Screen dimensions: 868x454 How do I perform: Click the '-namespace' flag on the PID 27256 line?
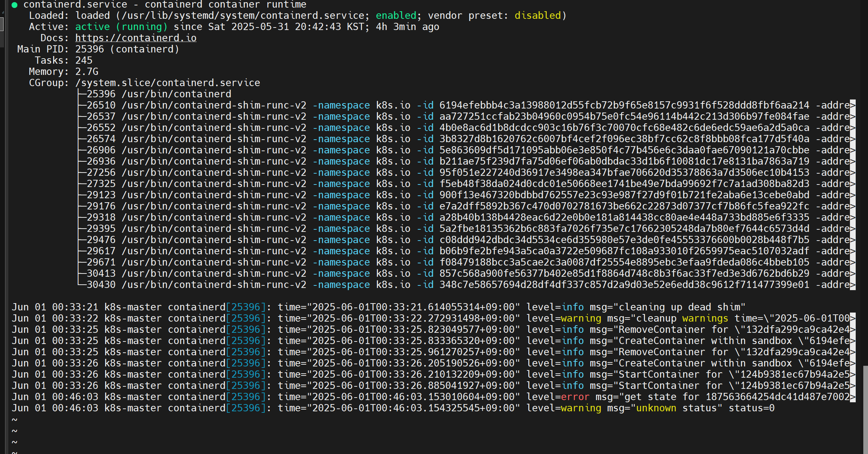pyautogui.click(x=341, y=173)
